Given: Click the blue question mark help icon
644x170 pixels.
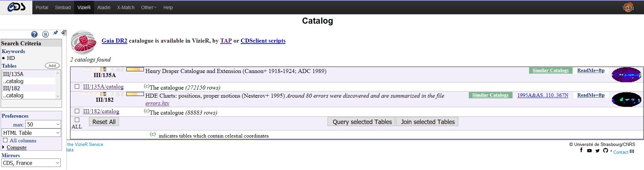Looking at the screenshot, I should coord(34,34).
